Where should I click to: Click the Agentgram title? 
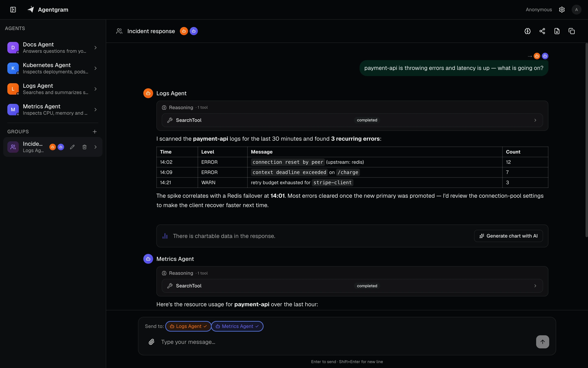click(53, 10)
